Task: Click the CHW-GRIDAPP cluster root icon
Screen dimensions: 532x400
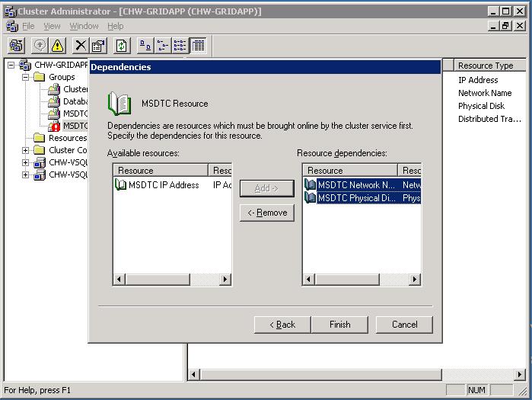Action: pyautogui.click(x=25, y=65)
